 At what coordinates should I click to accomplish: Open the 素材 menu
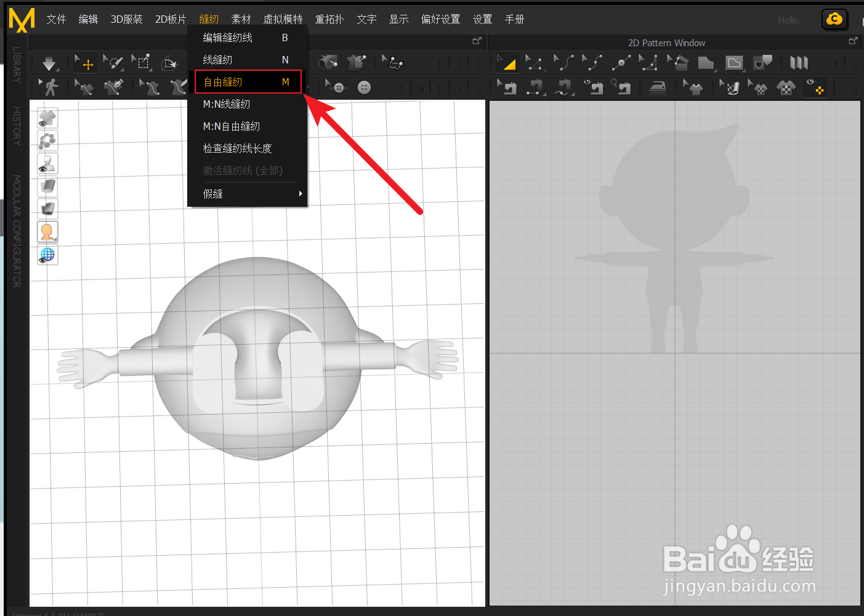tap(241, 19)
